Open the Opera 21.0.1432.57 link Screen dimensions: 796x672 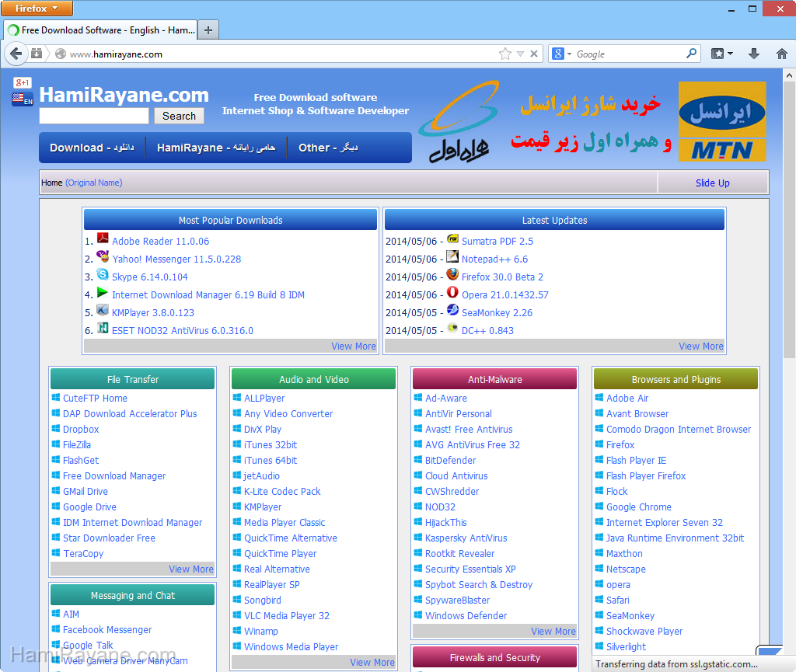504,294
